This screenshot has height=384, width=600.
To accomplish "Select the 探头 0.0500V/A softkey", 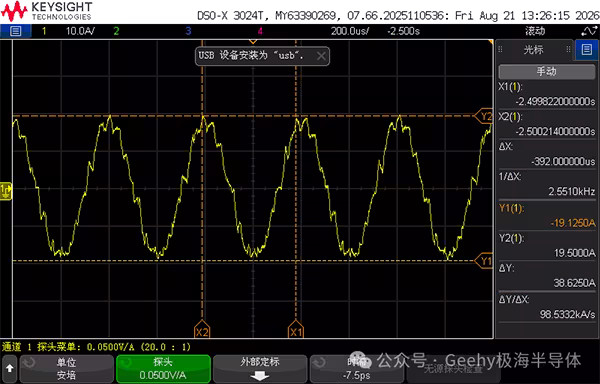I will 163,369.
